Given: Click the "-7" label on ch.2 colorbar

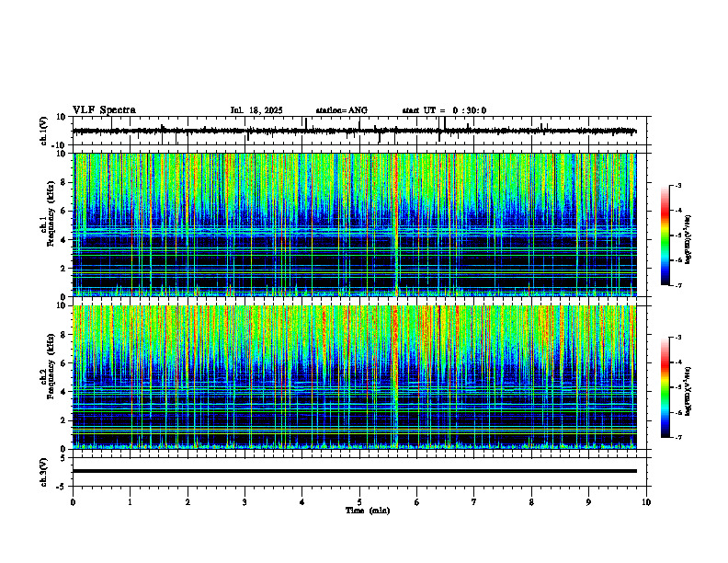Looking at the screenshot, I should 677,437.
